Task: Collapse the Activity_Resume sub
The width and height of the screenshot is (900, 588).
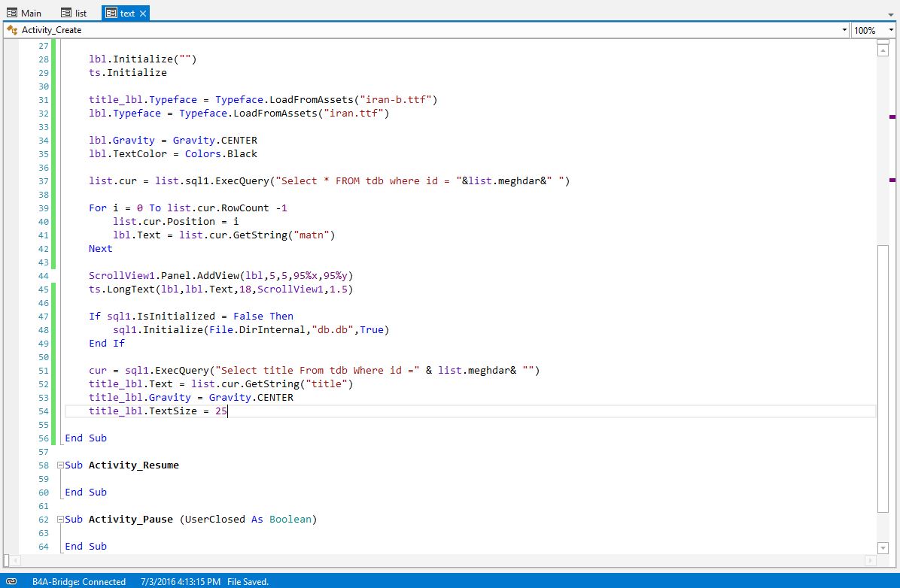Action: click(x=60, y=465)
